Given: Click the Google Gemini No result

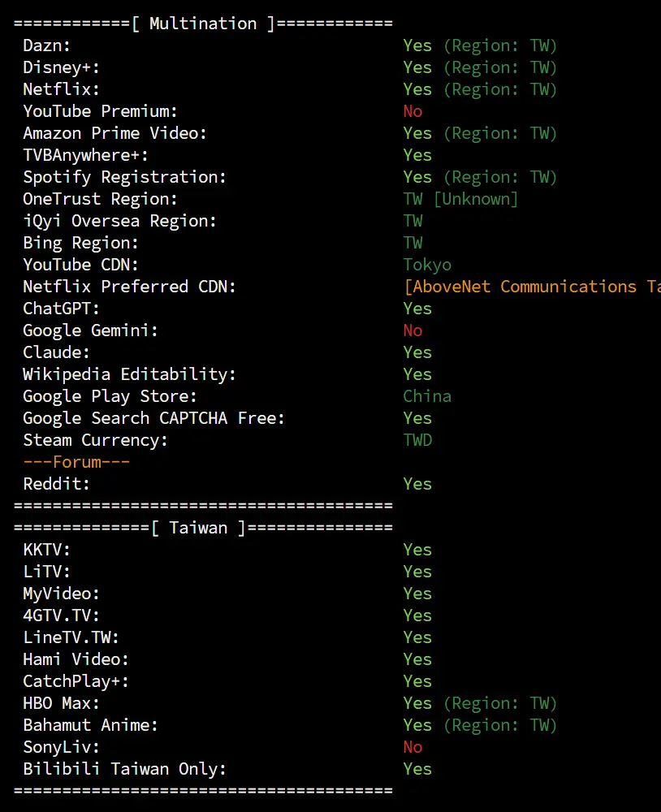Looking at the screenshot, I should point(413,330).
